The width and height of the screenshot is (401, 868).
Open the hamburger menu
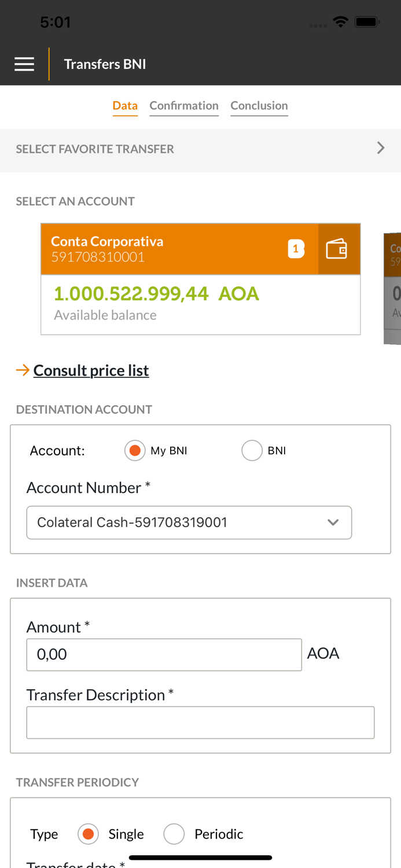pyautogui.click(x=24, y=64)
